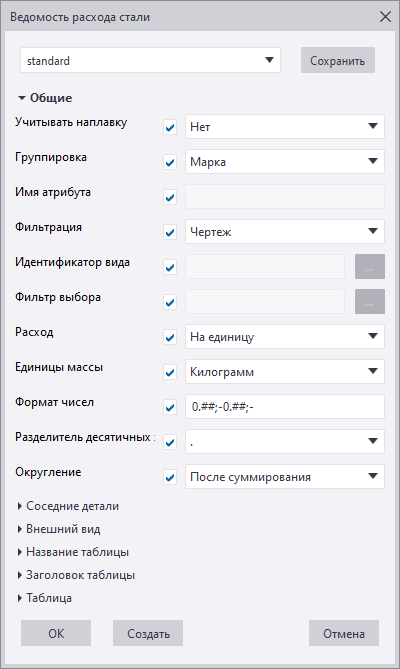Open the Единицы массы dropdown showing Килограмм
Screen dimensions: 400x669
pos(285,371)
